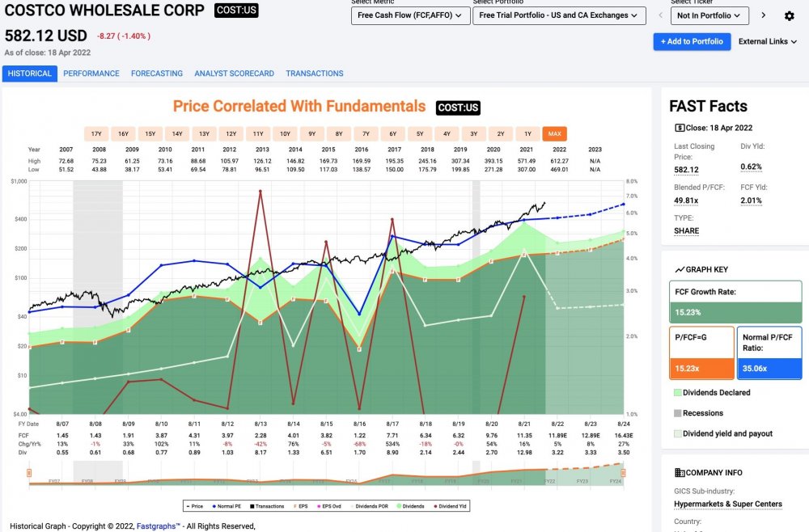Click the Dividends Declared color swatch
Screen dimensions: 809x532
[x=677, y=392]
